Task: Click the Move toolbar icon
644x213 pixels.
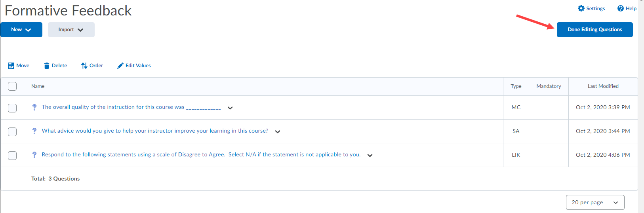Action: [11, 66]
